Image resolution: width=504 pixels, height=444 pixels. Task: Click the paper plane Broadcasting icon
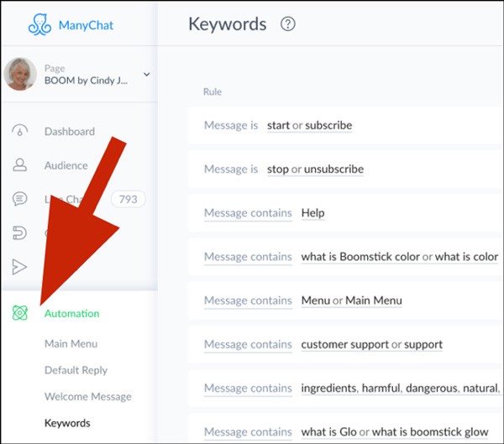19,267
